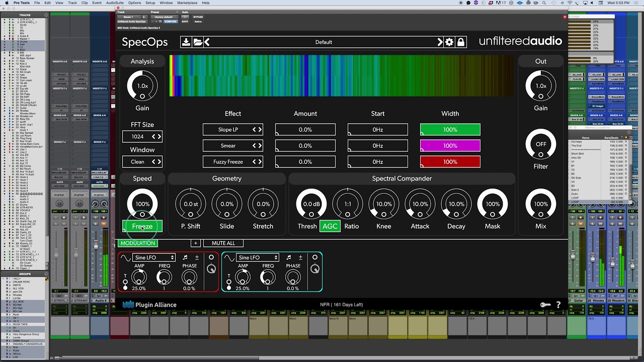Open the Window Clean selector
This screenshot has width=644, height=362.
[x=142, y=162]
